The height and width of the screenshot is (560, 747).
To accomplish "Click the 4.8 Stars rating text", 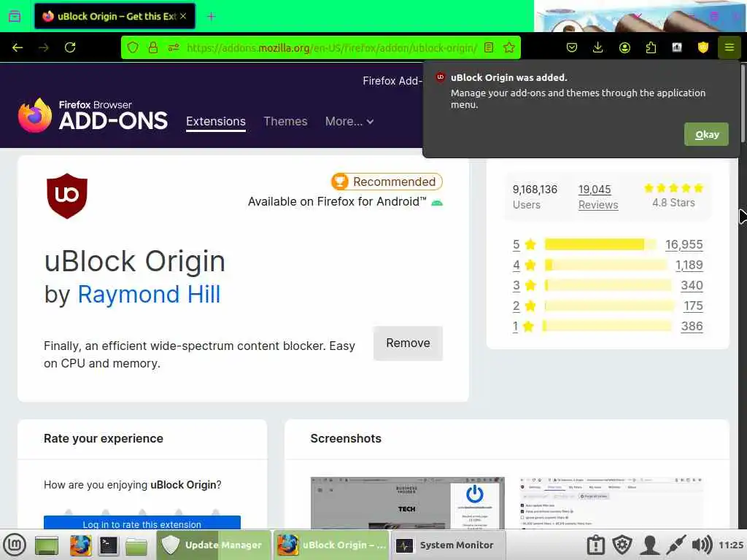I will pyautogui.click(x=673, y=203).
